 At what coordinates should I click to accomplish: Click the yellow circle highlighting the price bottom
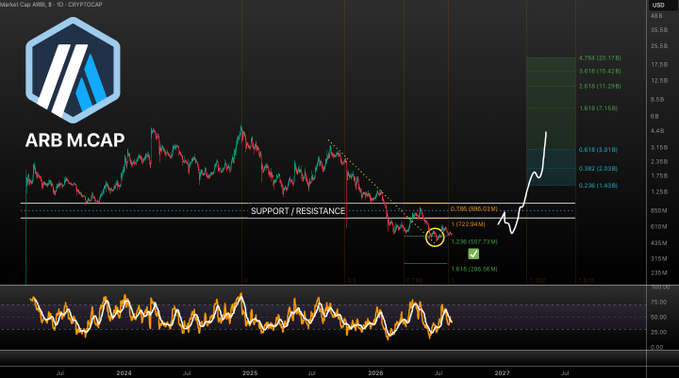435,237
